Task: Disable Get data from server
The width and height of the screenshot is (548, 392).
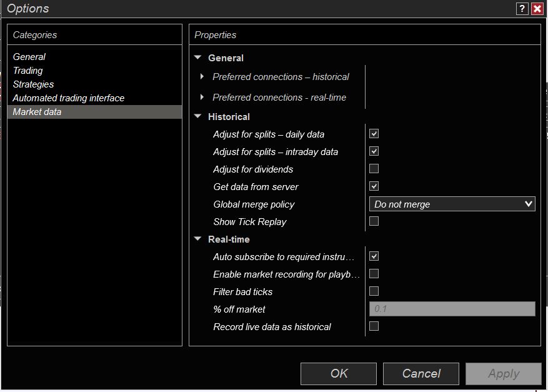Action: click(374, 186)
